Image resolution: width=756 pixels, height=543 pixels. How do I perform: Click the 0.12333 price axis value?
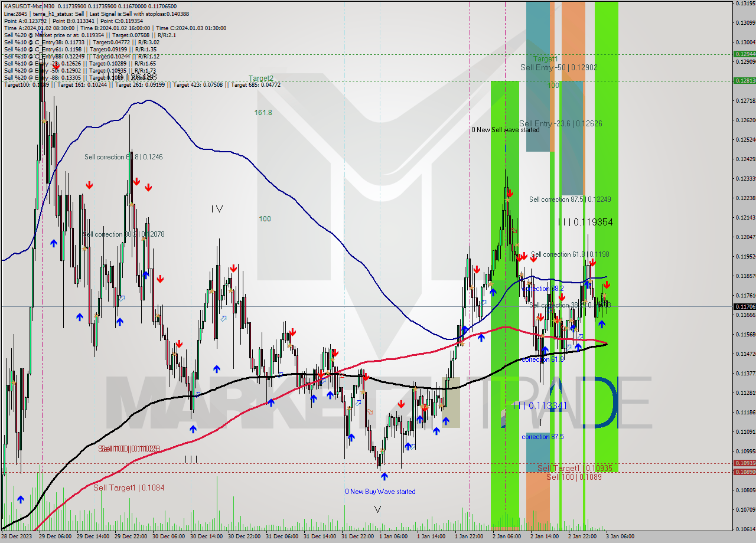tap(745, 179)
